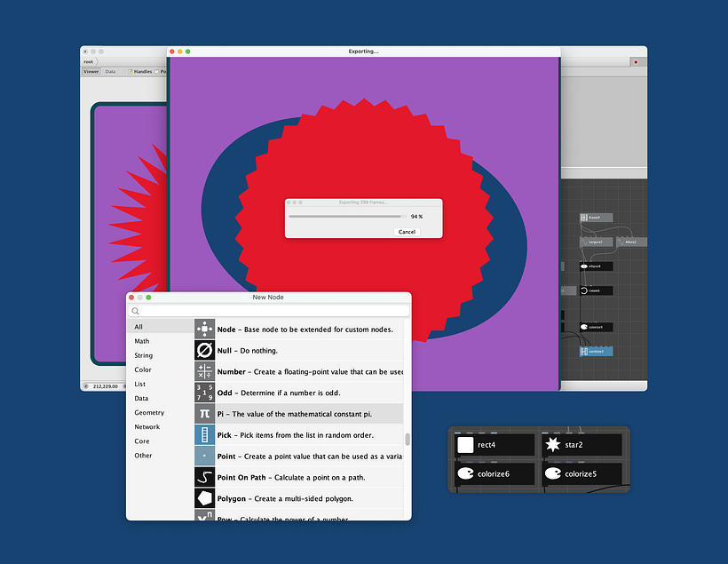Select the Node base node icon

[204, 329]
